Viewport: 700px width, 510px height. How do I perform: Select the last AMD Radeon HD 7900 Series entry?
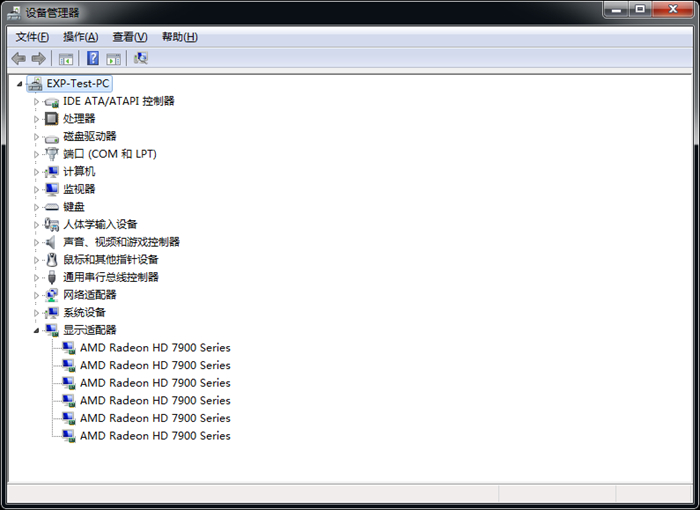[155, 436]
